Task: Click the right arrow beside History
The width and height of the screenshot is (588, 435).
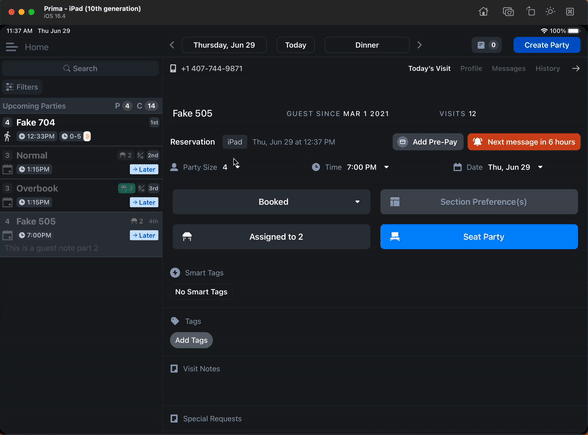Action: point(576,69)
